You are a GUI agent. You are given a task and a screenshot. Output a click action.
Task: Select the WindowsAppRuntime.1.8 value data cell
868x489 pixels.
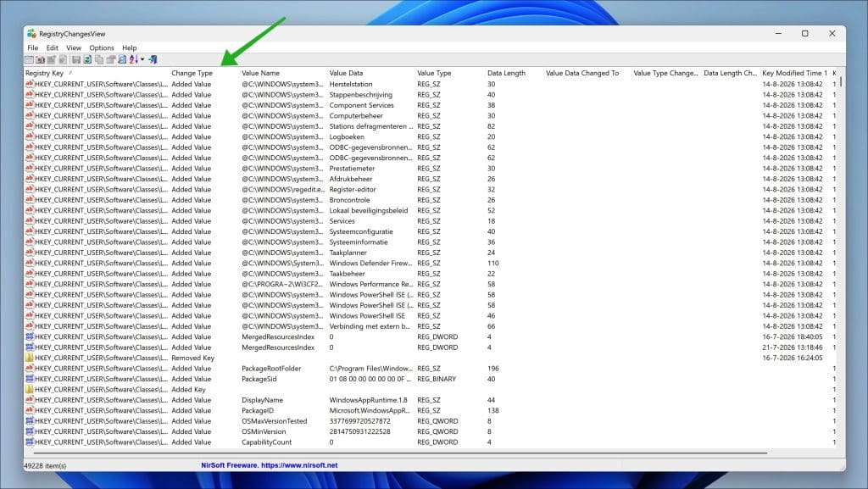pos(368,400)
